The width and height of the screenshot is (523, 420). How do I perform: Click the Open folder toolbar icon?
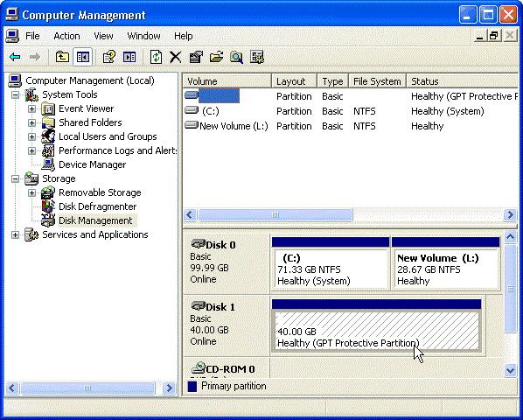[x=216, y=58]
